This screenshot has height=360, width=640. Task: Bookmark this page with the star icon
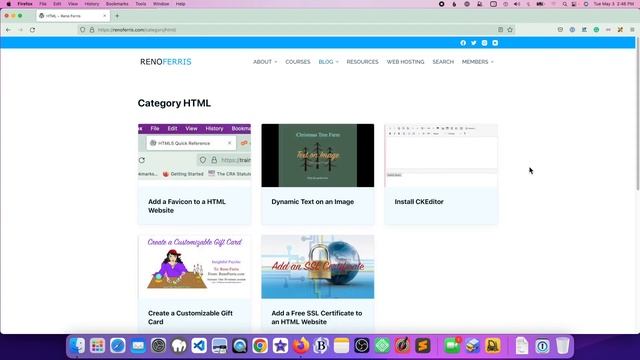(510, 30)
